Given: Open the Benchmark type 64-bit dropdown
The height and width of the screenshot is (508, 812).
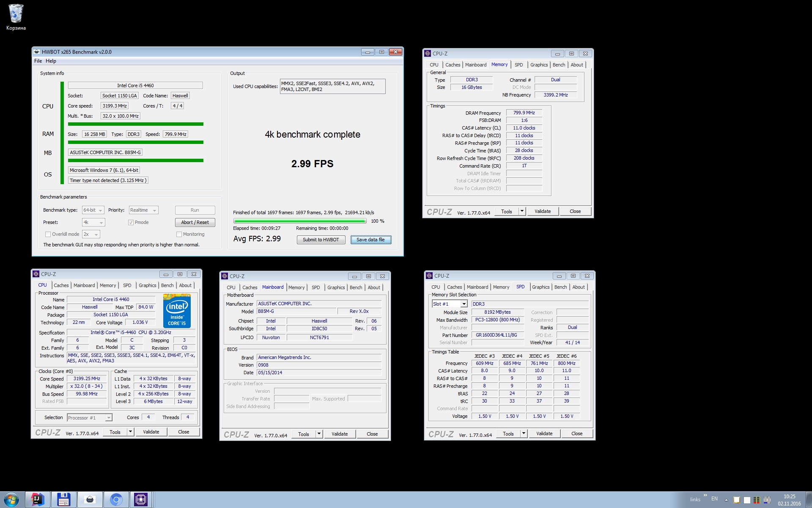Looking at the screenshot, I should pyautogui.click(x=93, y=210).
